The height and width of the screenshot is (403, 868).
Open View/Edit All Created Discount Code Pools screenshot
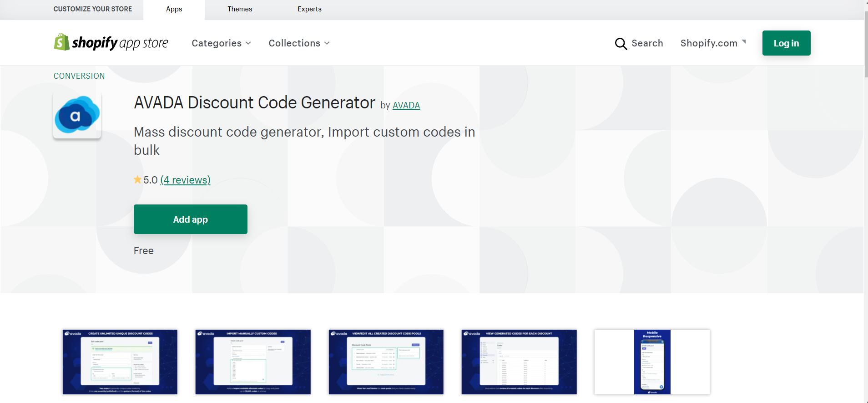[x=386, y=362]
